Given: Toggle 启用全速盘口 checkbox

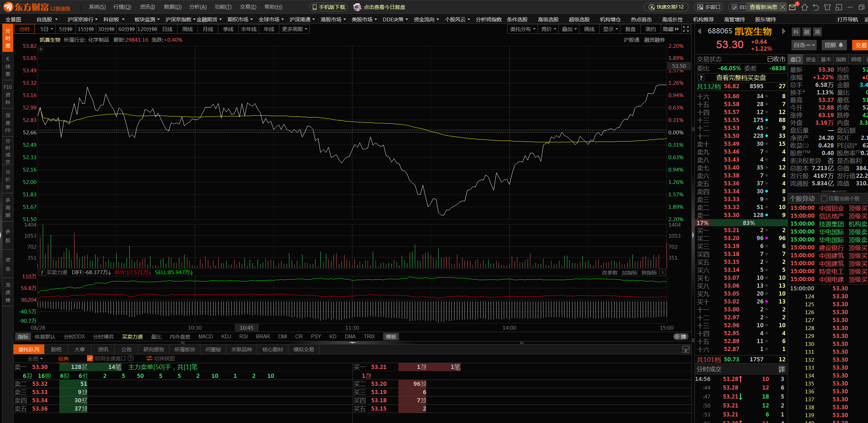Looking at the screenshot, I should click(90, 358).
